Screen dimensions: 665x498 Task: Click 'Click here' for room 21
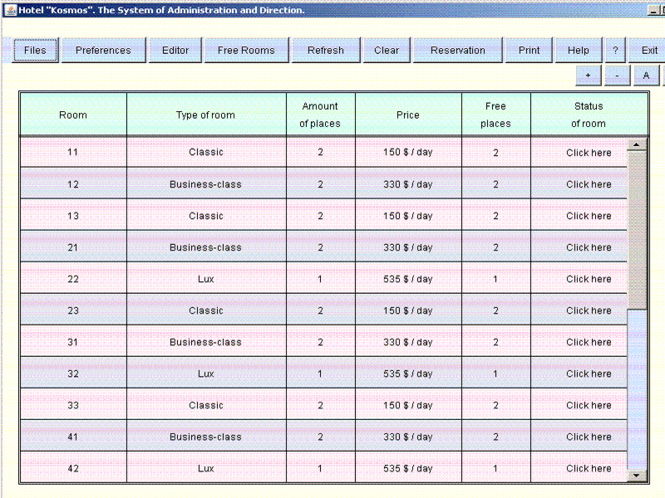[x=589, y=247]
